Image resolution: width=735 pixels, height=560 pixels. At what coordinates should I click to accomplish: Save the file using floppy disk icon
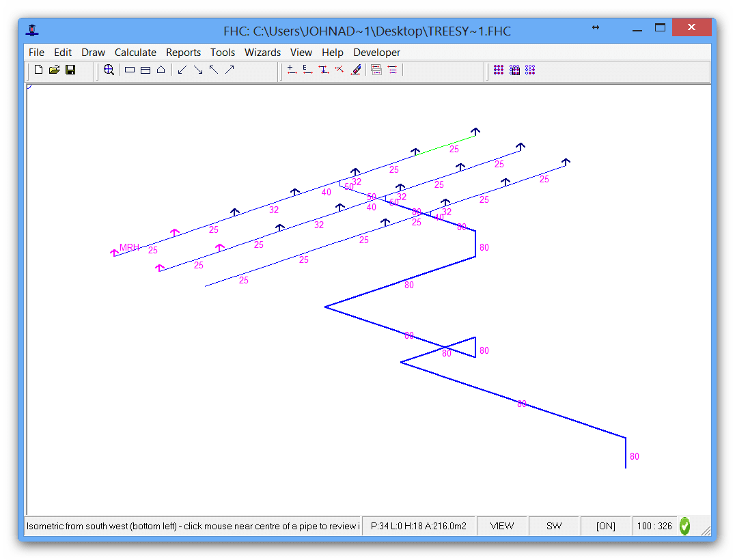70,70
